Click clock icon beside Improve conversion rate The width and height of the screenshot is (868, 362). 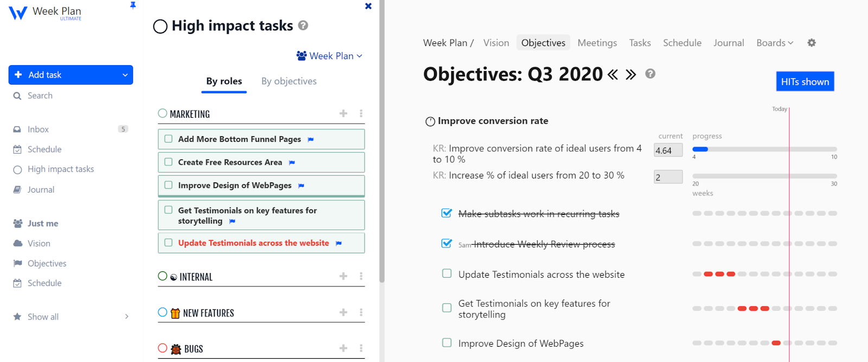430,121
